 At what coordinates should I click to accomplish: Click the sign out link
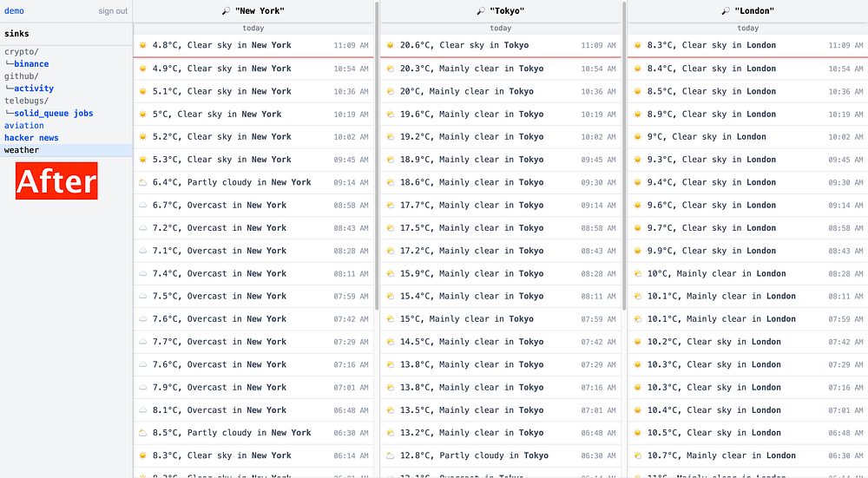point(113,11)
